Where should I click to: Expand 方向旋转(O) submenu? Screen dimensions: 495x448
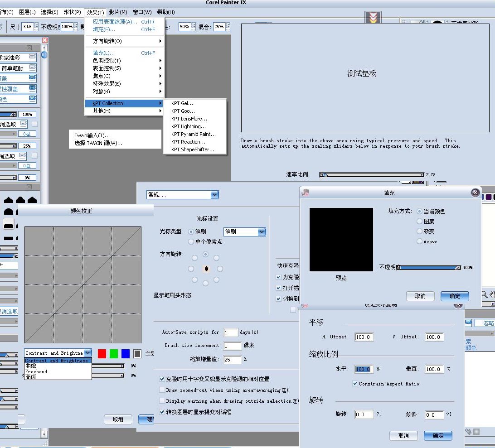coord(125,41)
